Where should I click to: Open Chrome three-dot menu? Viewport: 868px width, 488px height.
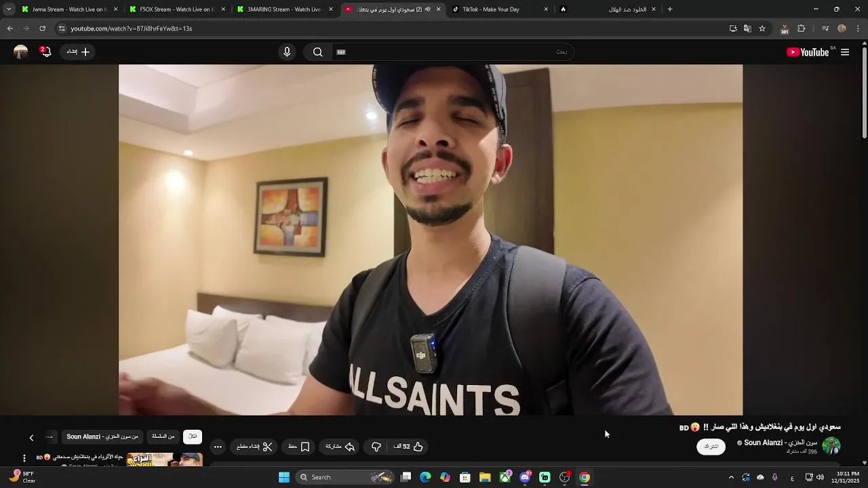pyautogui.click(x=858, y=28)
